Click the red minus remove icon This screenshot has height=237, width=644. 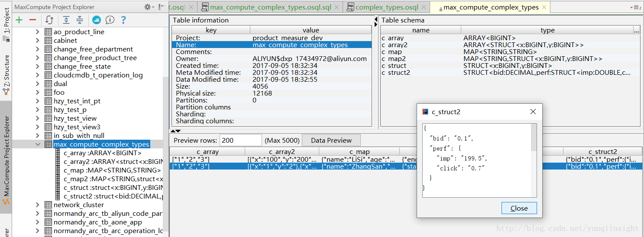32,20
